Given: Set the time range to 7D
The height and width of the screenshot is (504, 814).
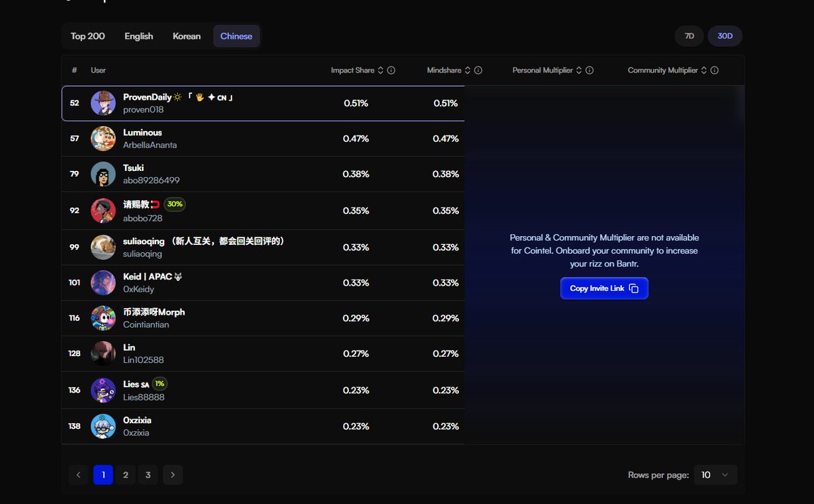Looking at the screenshot, I should 689,37.
